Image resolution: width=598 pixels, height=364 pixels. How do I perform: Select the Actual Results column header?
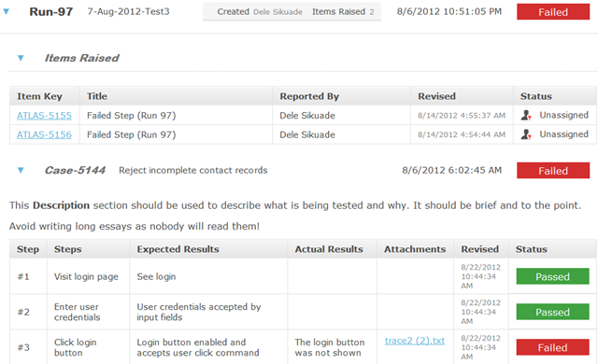(x=329, y=249)
